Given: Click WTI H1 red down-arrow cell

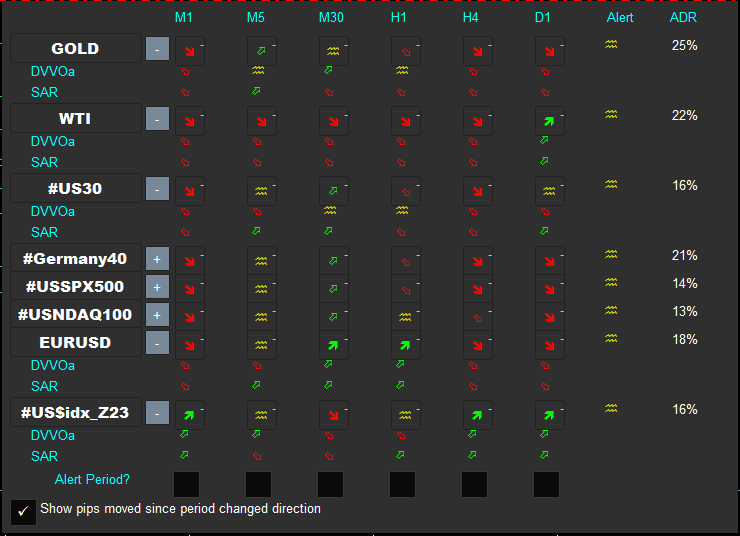Looking at the screenshot, I should click(406, 121).
